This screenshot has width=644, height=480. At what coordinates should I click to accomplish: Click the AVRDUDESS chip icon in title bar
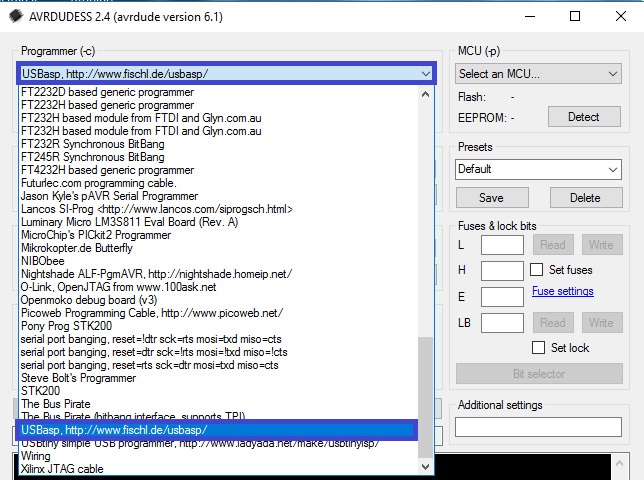[x=16, y=16]
